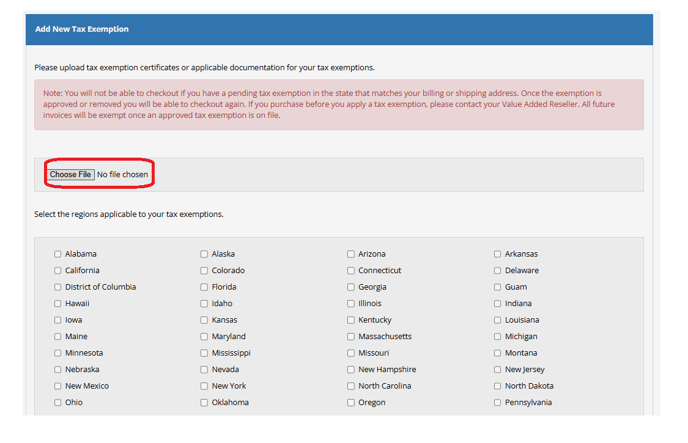
Task: Tick the Arizona region checkbox
Action: [x=351, y=254]
